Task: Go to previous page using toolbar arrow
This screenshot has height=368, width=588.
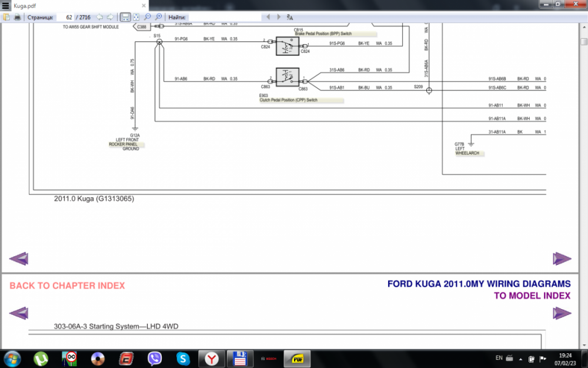Action: [x=99, y=17]
